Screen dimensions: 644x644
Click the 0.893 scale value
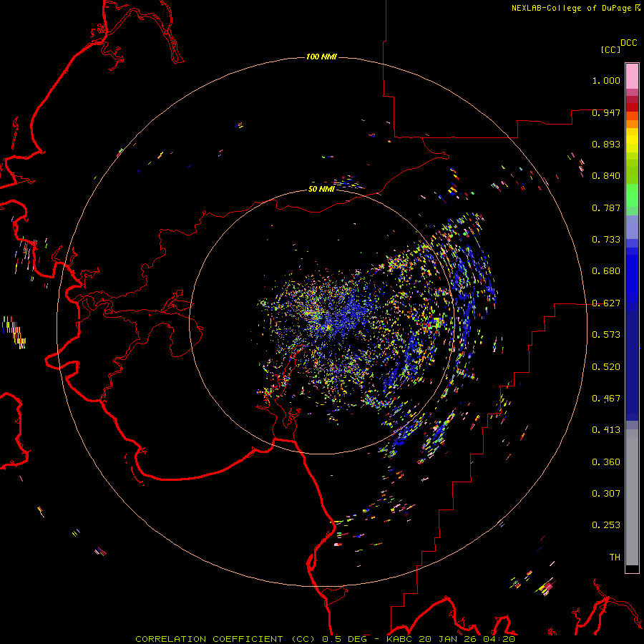pyautogui.click(x=606, y=144)
